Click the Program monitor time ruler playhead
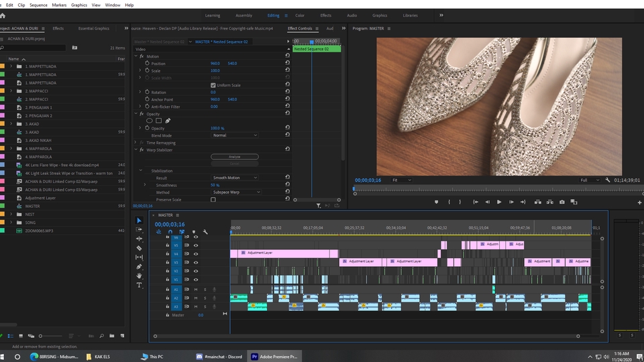644x362 pixels. click(354, 189)
